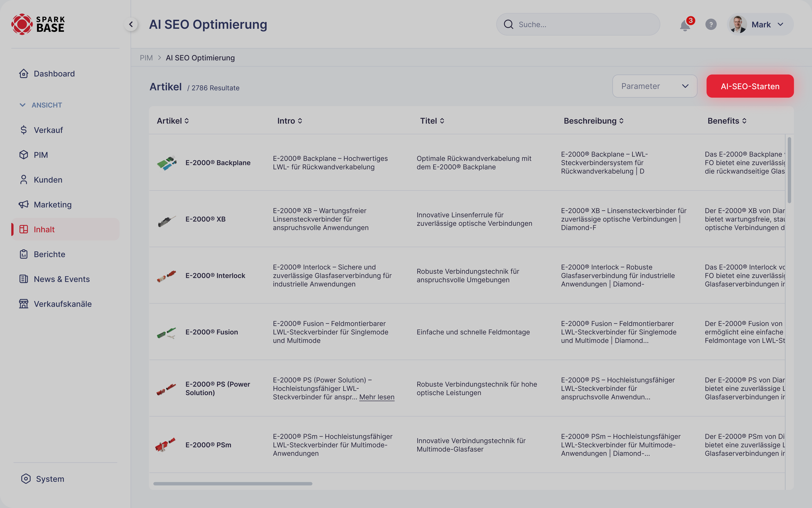Click the PIM box icon
The image size is (812, 508).
[x=23, y=154]
